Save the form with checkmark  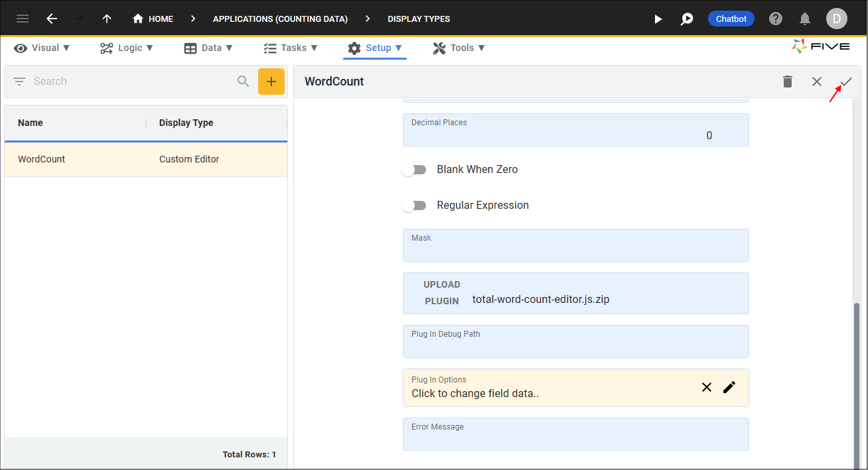pyautogui.click(x=846, y=82)
